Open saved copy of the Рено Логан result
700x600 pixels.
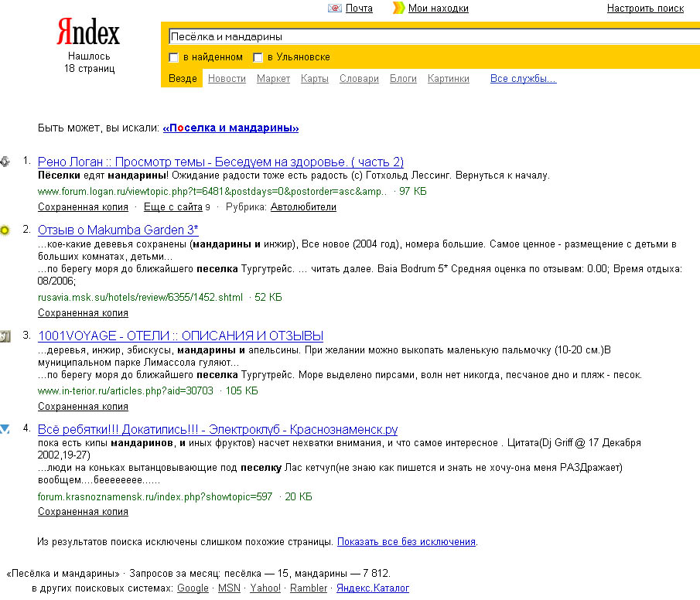(x=83, y=207)
